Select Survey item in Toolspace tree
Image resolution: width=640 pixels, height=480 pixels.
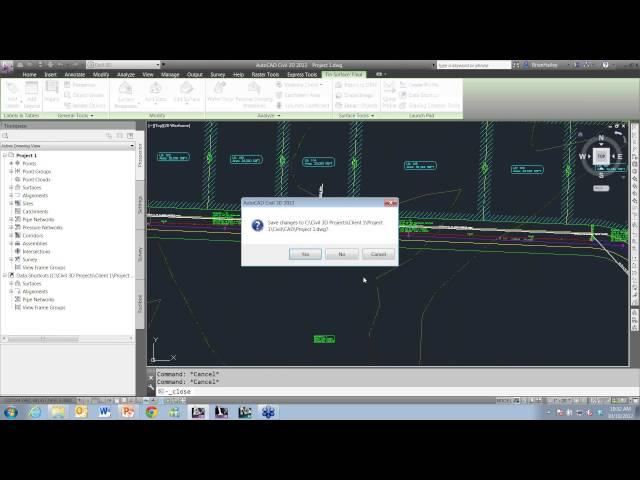point(29,259)
